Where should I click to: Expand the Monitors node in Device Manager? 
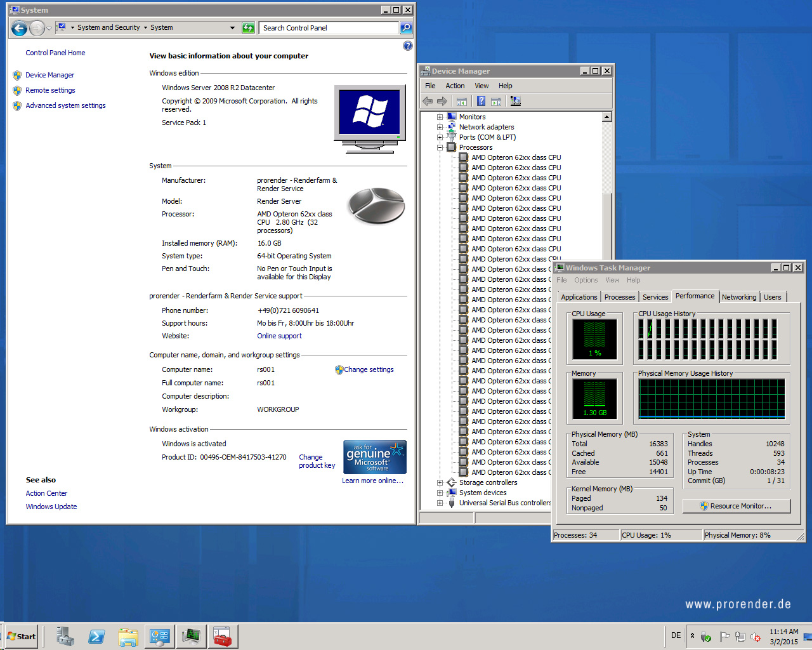pos(440,117)
